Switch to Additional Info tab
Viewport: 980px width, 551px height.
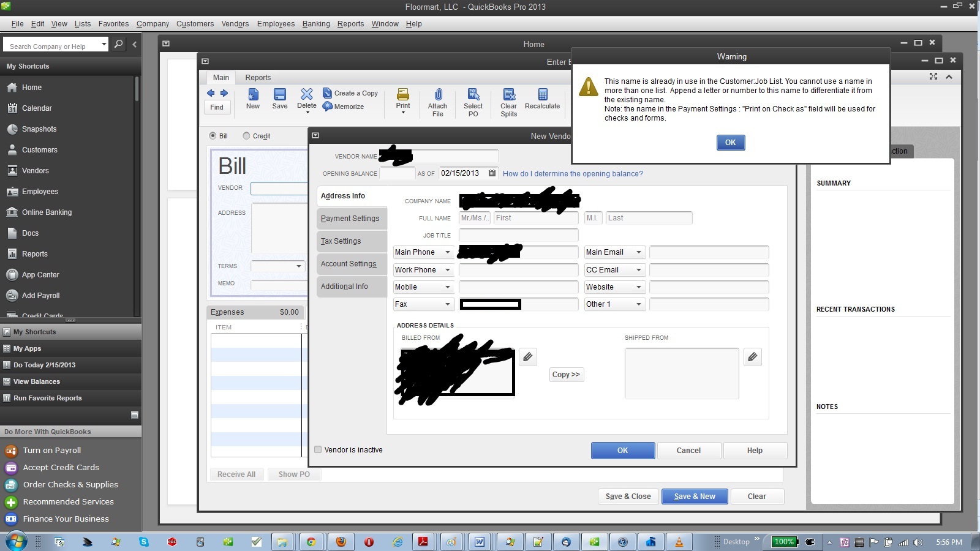click(352, 287)
